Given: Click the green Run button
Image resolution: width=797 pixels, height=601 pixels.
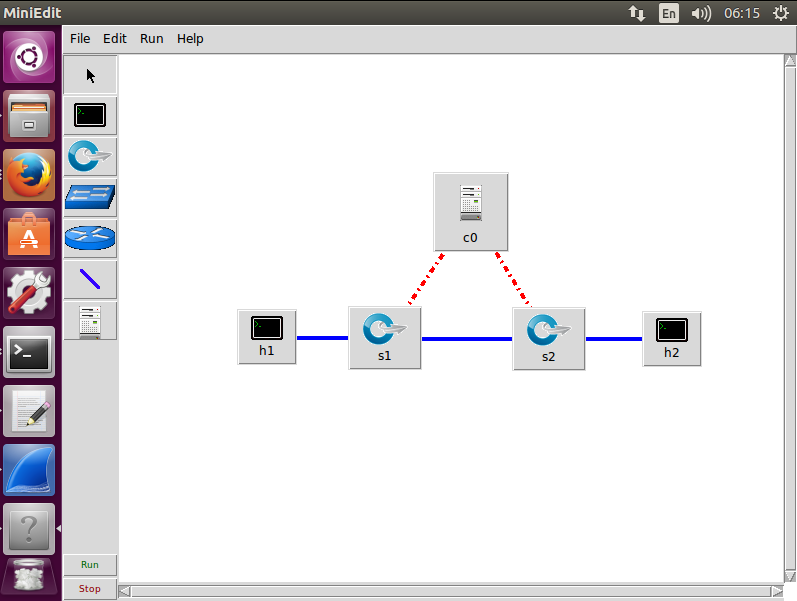Looking at the screenshot, I should coord(90,565).
